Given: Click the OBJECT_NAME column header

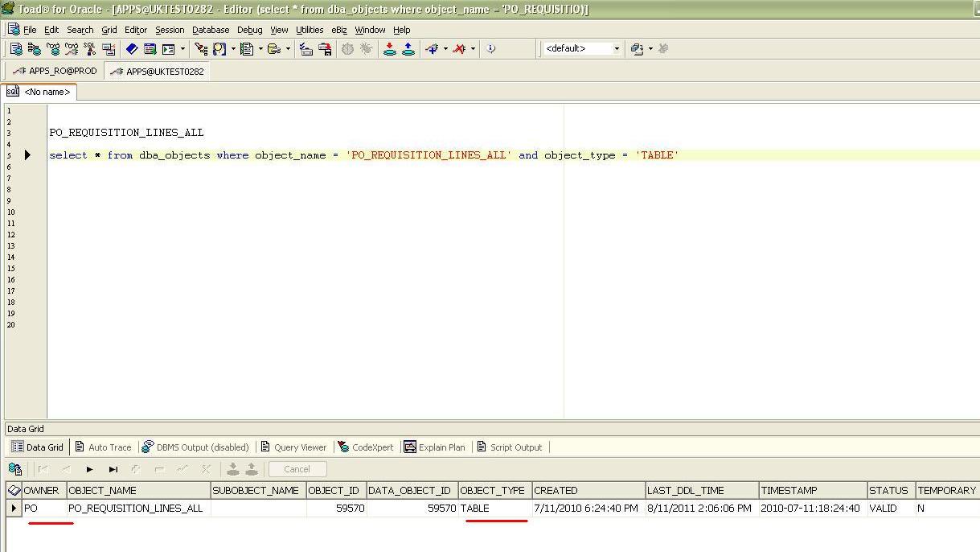Looking at the screenshot, I should pos(138,490).
